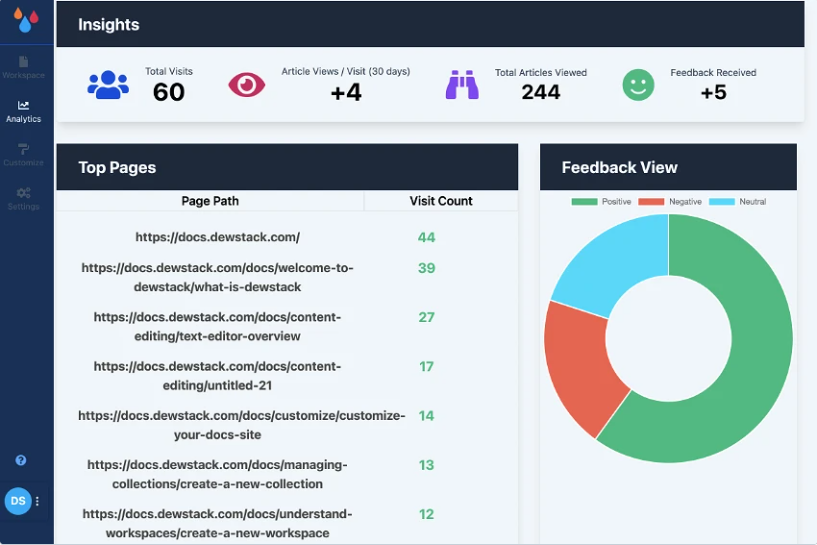This screenshot has width=817, height=545.
Task: Click the Article Views eye icon
Action: (247, 84)
